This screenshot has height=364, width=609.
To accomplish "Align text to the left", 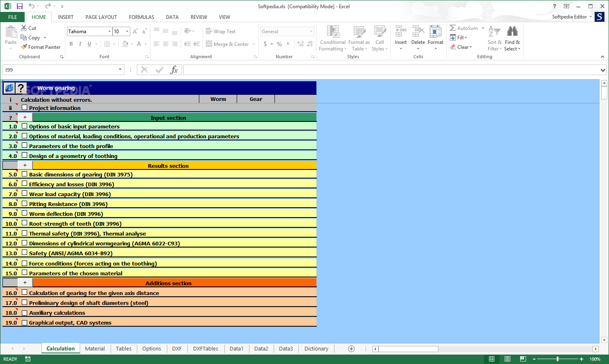I will click(x=157, y=44).
